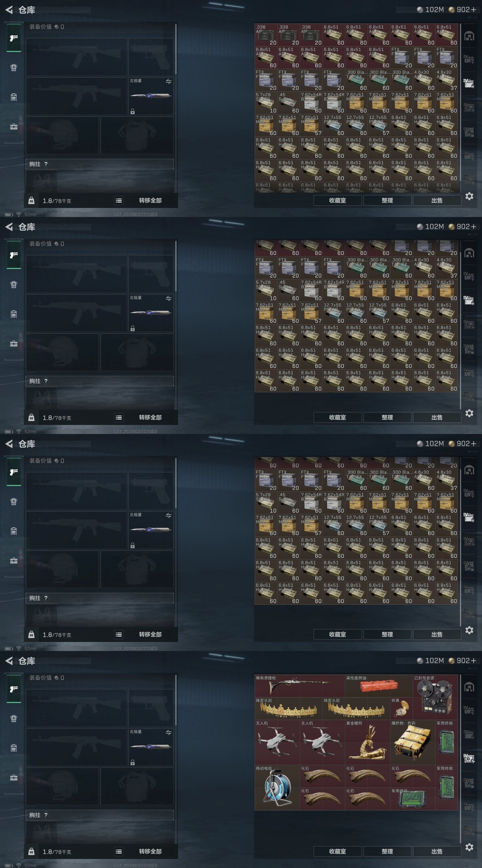
Task: Toggle 北极星 swap arrows in the collectibles view
Action: [x=168, y=733]
